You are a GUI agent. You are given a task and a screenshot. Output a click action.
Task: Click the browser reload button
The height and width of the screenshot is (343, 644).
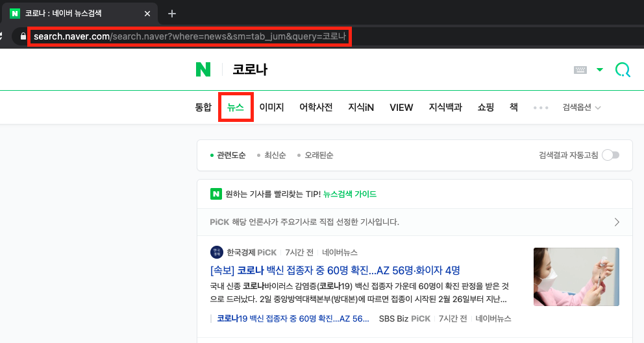point(1,36)
